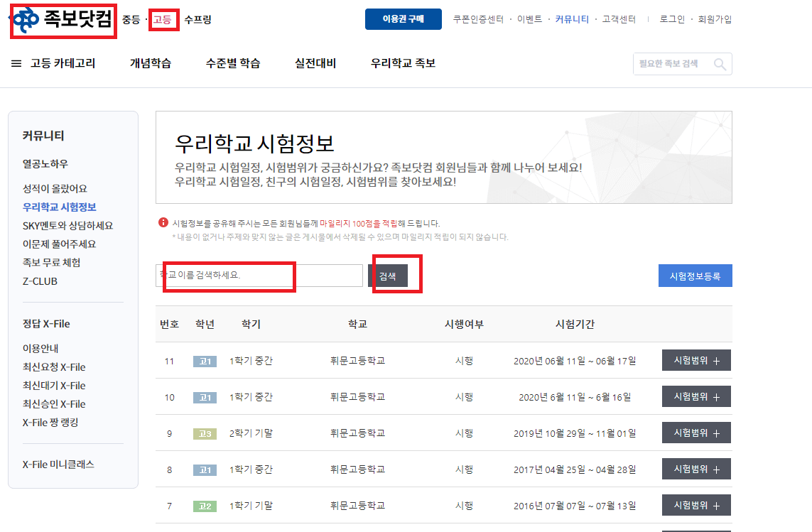
Task: Click the magnifier icon in 족보 검색 box
Action: 720,64
